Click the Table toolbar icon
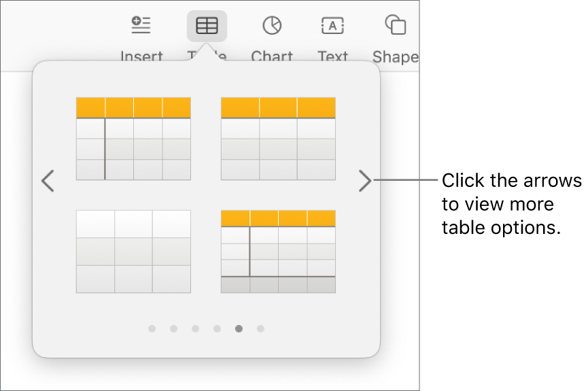 point(207,26)
